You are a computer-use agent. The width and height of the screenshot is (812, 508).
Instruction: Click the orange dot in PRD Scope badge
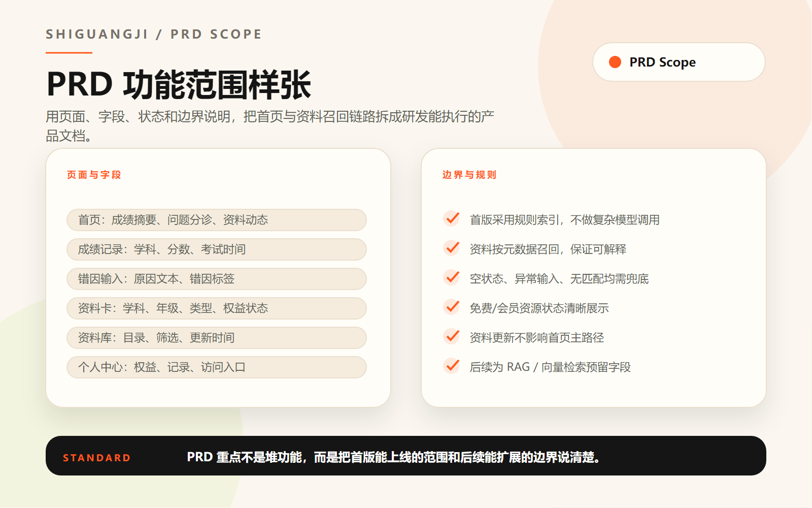click(x=615, y=62)
